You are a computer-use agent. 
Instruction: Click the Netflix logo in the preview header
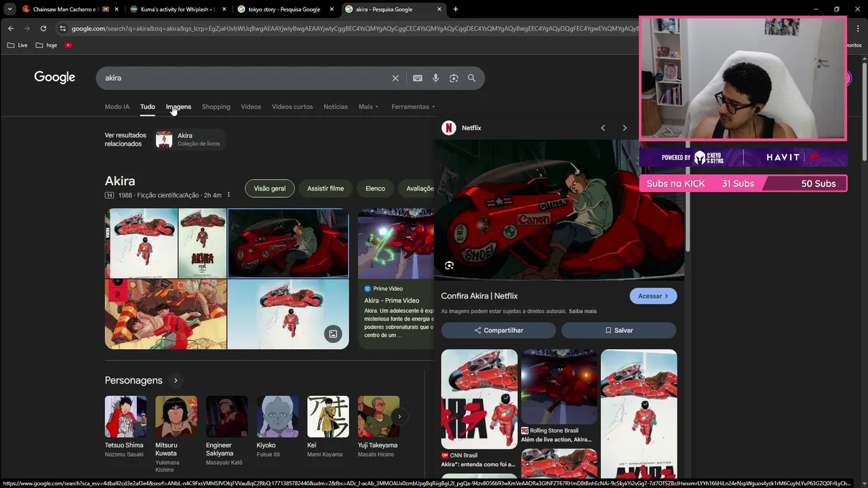pyautogui.click(x=448, y=127)
